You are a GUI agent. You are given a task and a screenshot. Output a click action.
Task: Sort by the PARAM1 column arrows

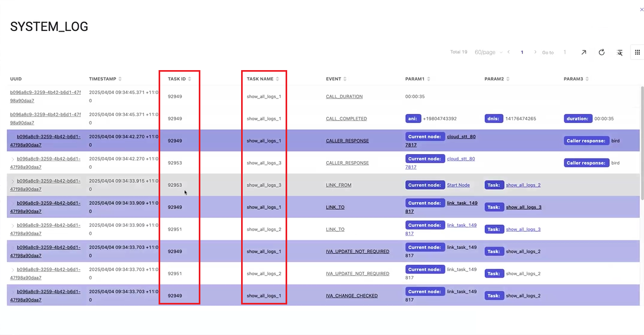coord(429,79)
